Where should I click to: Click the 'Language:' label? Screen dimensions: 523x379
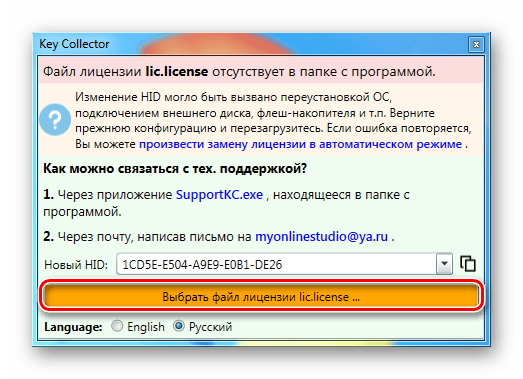tap(73, 327)
